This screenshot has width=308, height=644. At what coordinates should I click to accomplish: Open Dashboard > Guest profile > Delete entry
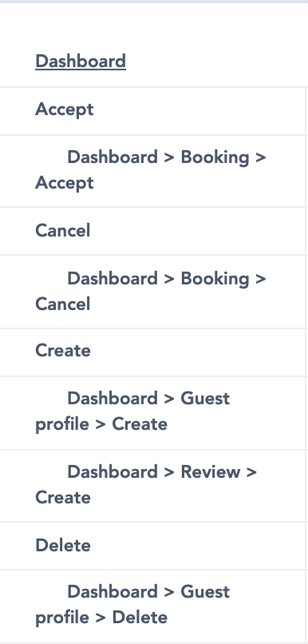point(153,606)
